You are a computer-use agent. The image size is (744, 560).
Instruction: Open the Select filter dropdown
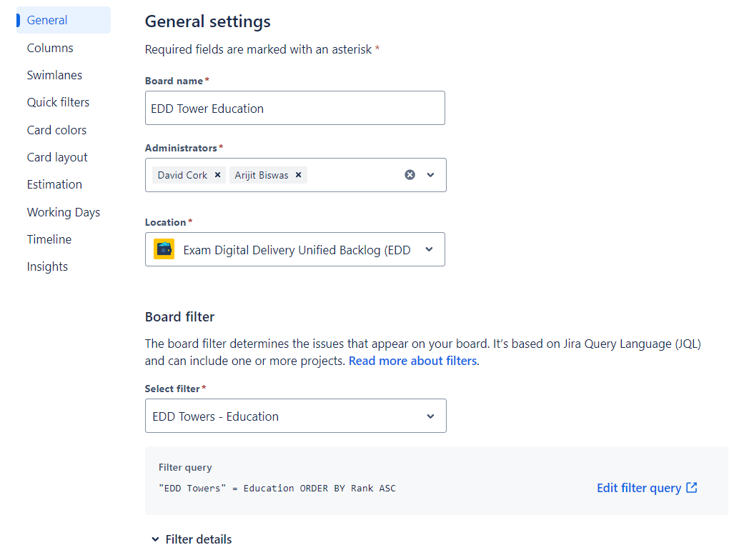(x=430, y=416)
